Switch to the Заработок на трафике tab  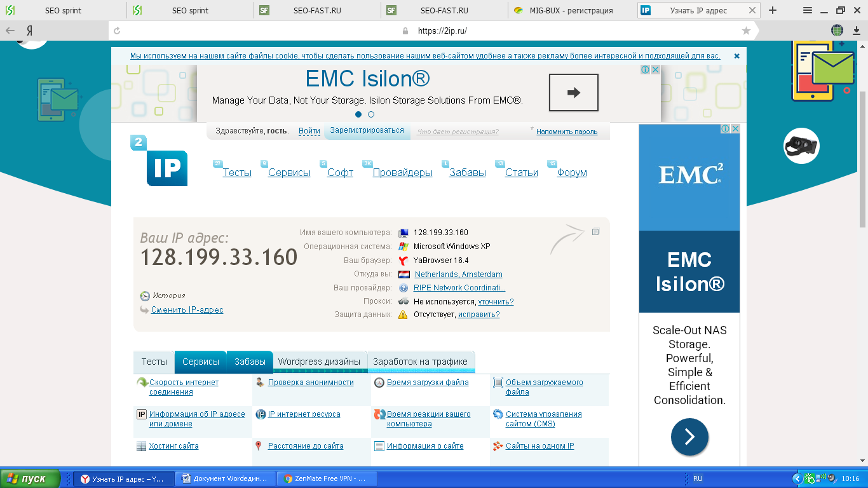421,362
